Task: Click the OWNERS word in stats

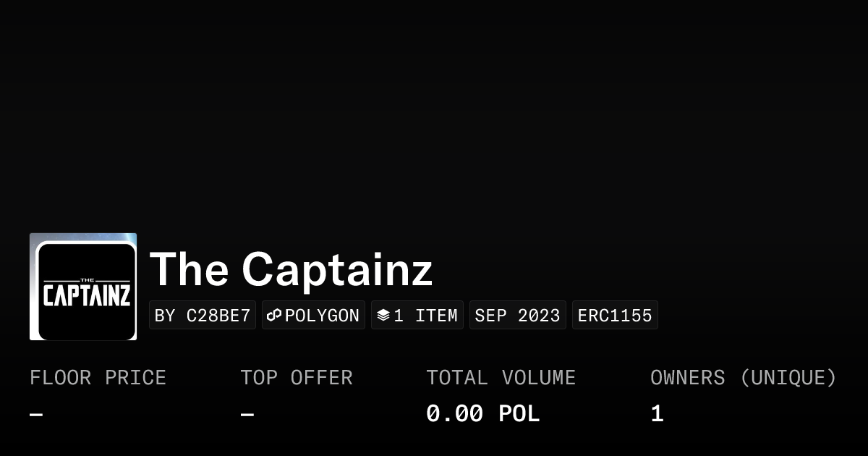Action: click(x=687, y=378)
